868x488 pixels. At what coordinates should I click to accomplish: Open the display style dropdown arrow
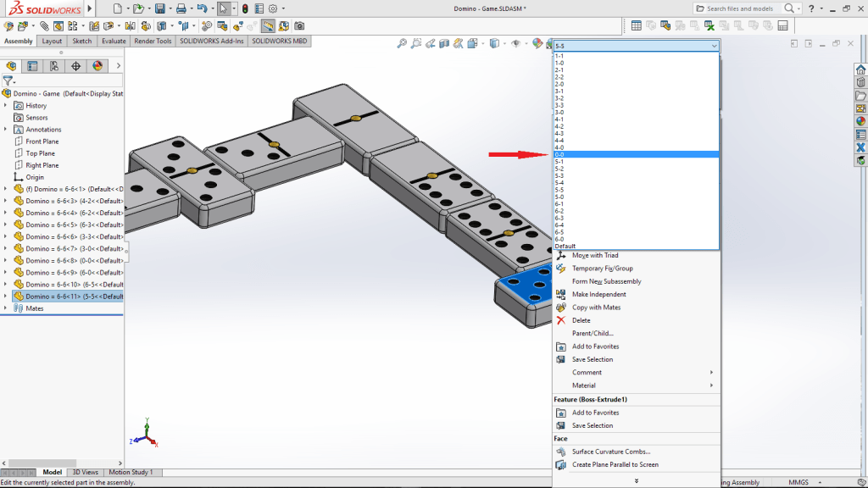(x=504, y=42)
